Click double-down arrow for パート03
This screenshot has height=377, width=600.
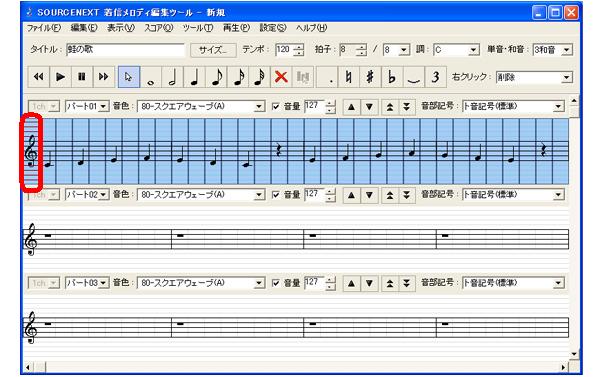pyautogui.click(x=407, y=283)
